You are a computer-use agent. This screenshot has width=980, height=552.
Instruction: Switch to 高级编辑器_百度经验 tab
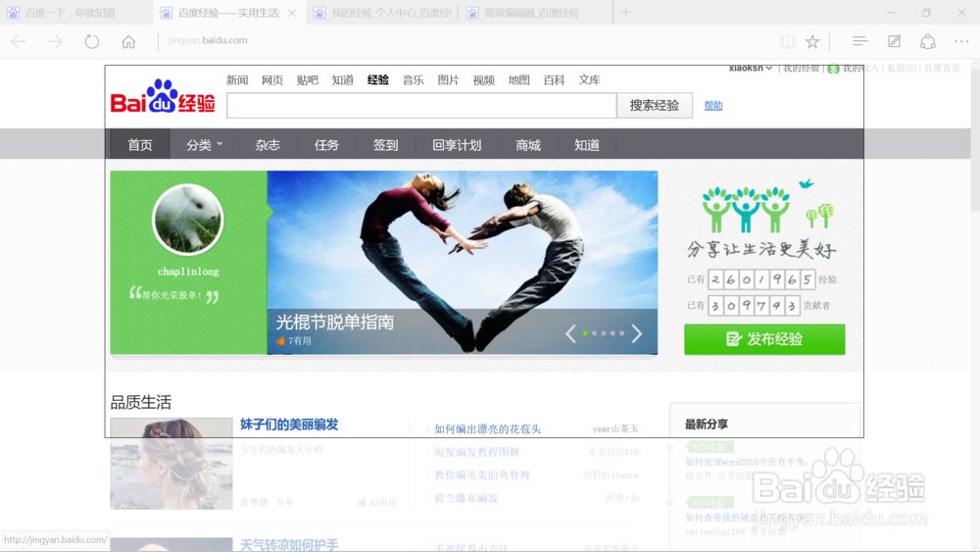(535, 13)
